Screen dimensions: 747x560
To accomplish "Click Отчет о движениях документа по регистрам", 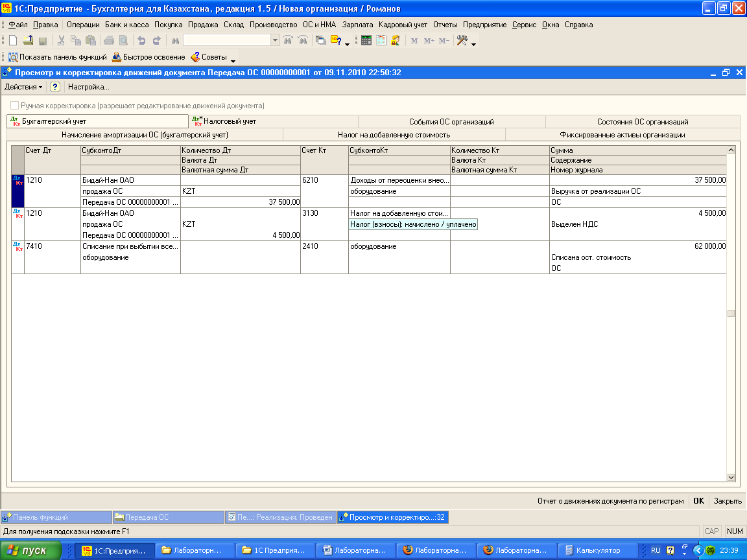I will (610, 501).
